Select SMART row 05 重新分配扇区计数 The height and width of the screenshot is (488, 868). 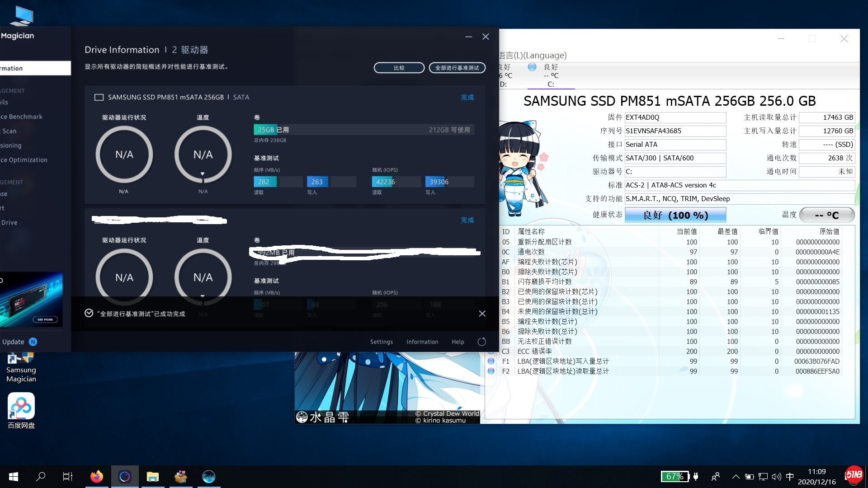(x=670, y=242)
